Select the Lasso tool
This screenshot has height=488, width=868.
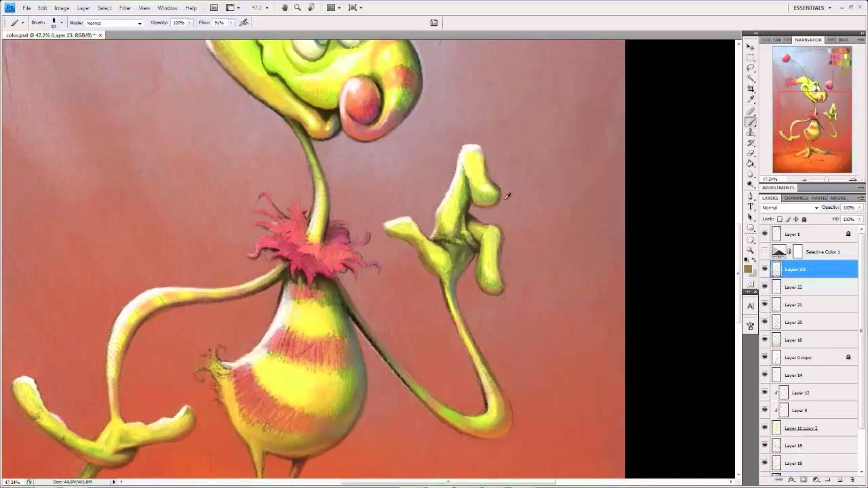coord(751,68)
